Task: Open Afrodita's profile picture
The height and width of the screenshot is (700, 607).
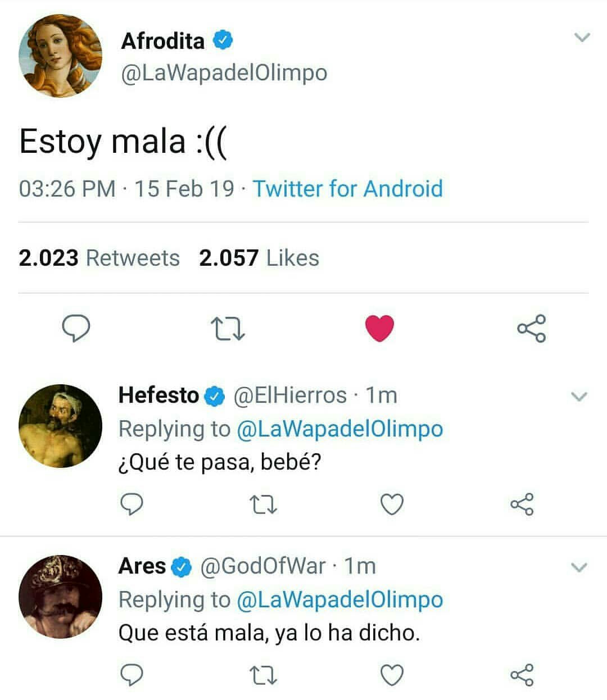Action: (60, 56)
